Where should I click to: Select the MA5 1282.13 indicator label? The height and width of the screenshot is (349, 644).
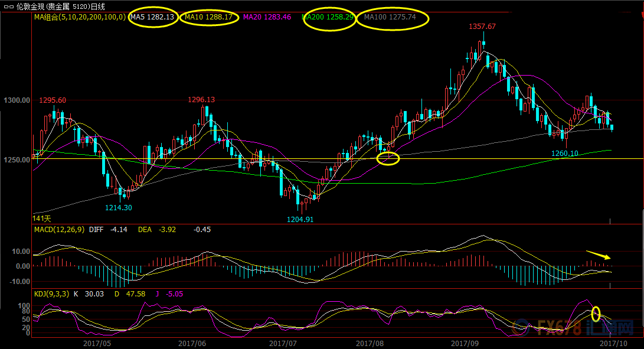point(152,18)
